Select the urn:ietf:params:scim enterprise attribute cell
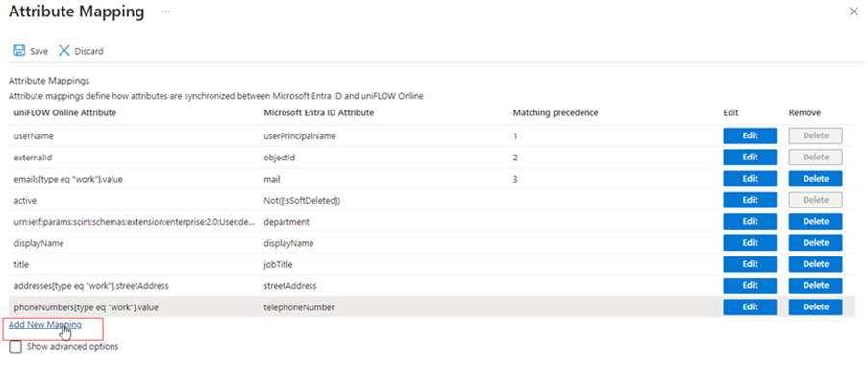This screenshot has height=366, width=868. click(x=135, y=222)
